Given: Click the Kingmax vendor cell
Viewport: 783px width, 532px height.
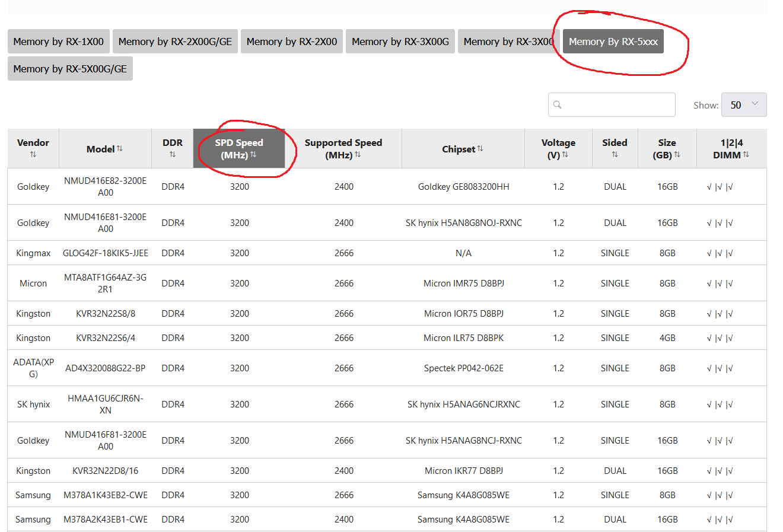Looking at the screenshot, I should 33,253.
